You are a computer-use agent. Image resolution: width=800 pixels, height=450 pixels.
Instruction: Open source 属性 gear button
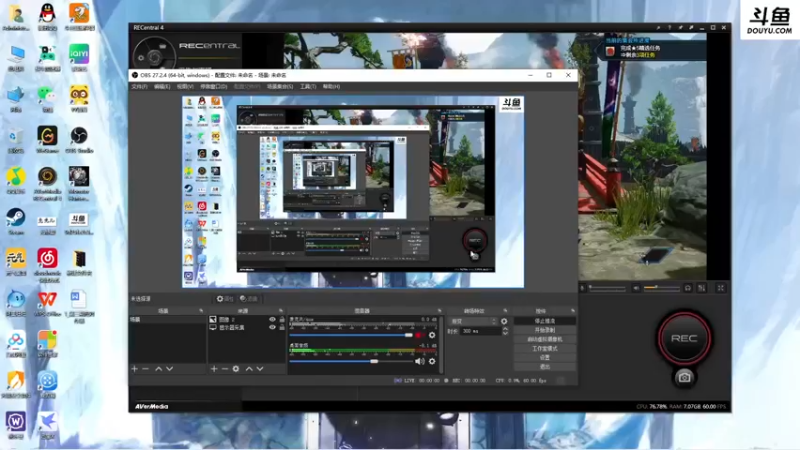point(224,299)
